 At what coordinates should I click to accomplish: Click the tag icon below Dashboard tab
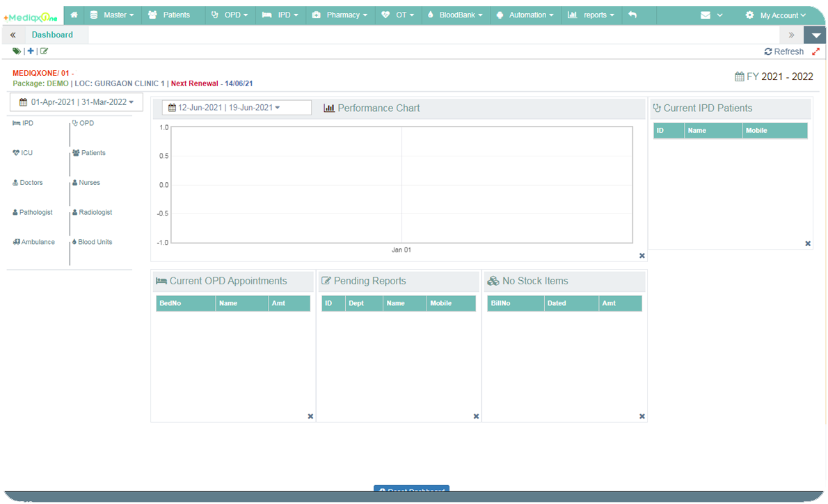click(x=17, y=51)
